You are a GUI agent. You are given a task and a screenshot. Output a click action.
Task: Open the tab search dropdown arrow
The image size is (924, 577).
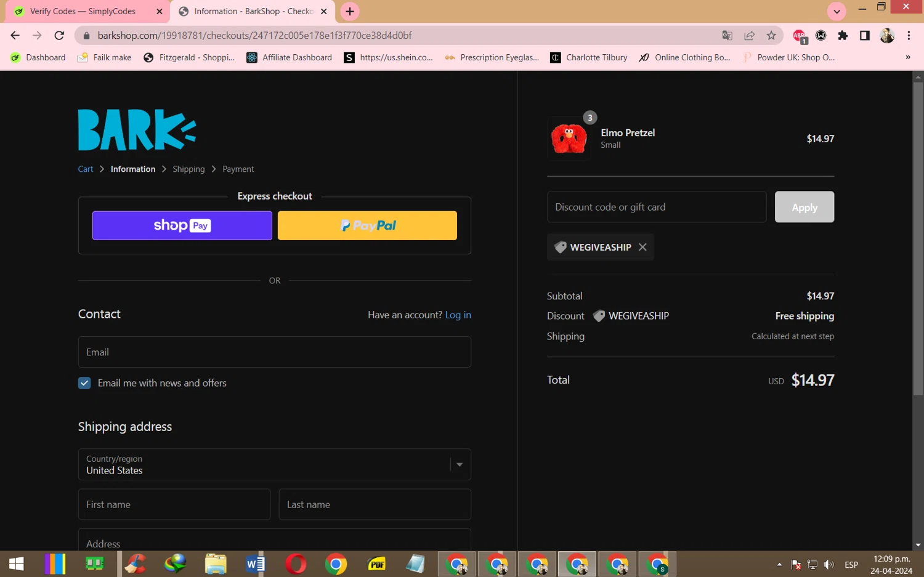(x=837, y=11)
